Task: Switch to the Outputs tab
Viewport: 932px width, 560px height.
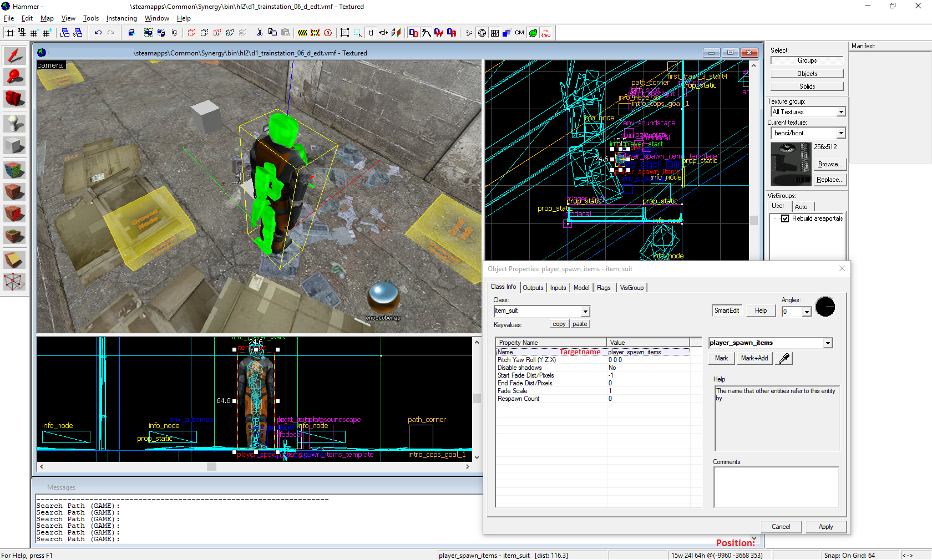Action: [x=533, y=288]
